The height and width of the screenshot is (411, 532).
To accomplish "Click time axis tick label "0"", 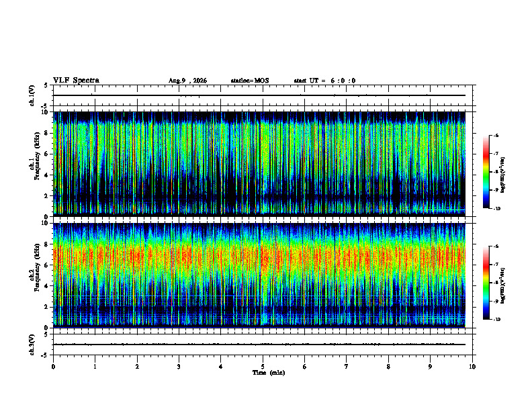I will click(53, 367).
